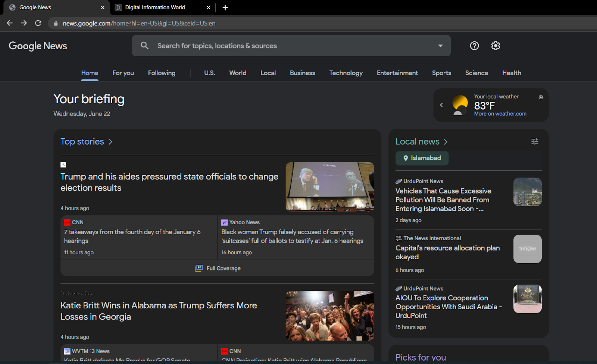Image resolution: width=597 pixels, height=364 pixels.
Task: Switch to Digital Information World tab
Action: 163,7
